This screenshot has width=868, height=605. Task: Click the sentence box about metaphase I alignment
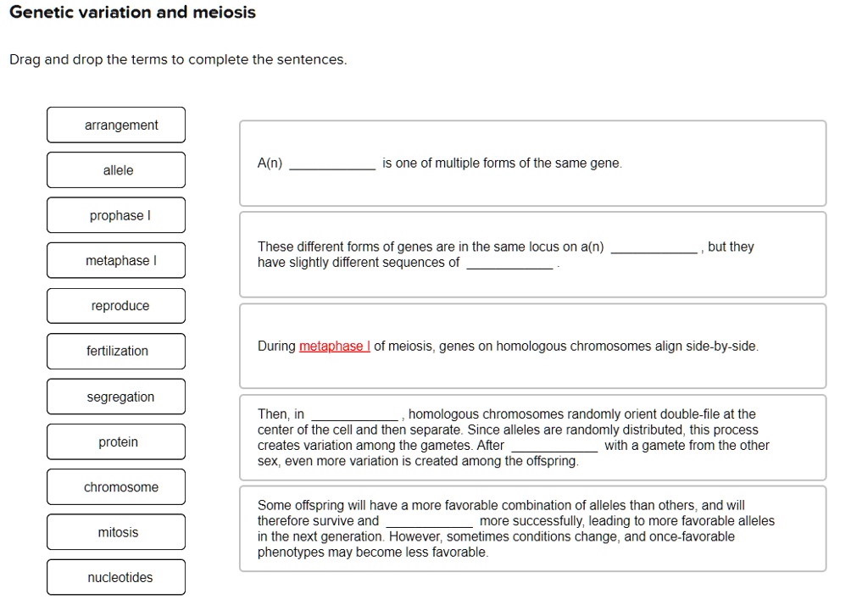pyautogui.click(x=532, y=346)
